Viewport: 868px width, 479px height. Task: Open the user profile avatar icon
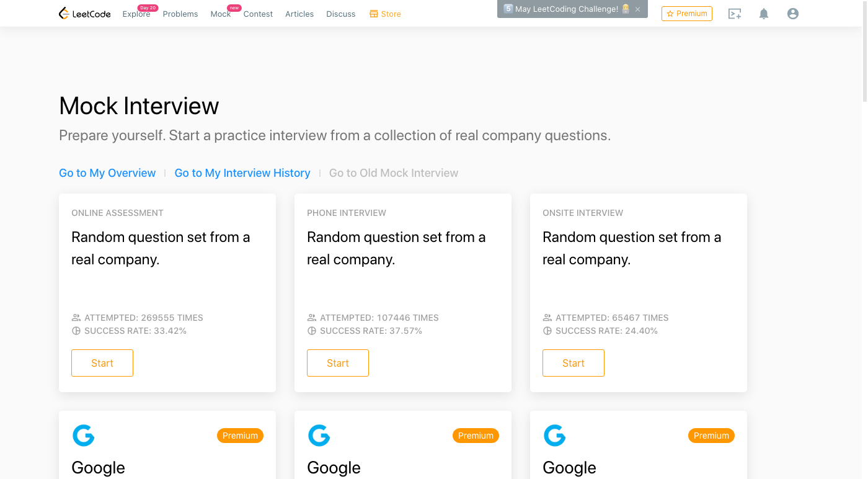[792, 14]
